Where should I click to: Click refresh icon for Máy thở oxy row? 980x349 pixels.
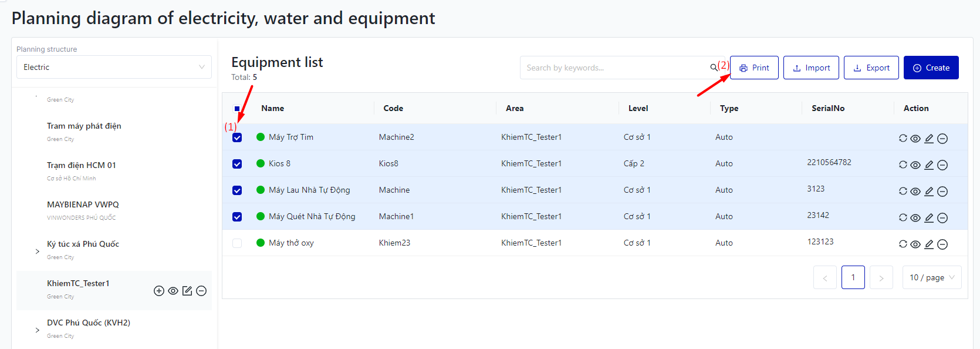click(903, 244)
